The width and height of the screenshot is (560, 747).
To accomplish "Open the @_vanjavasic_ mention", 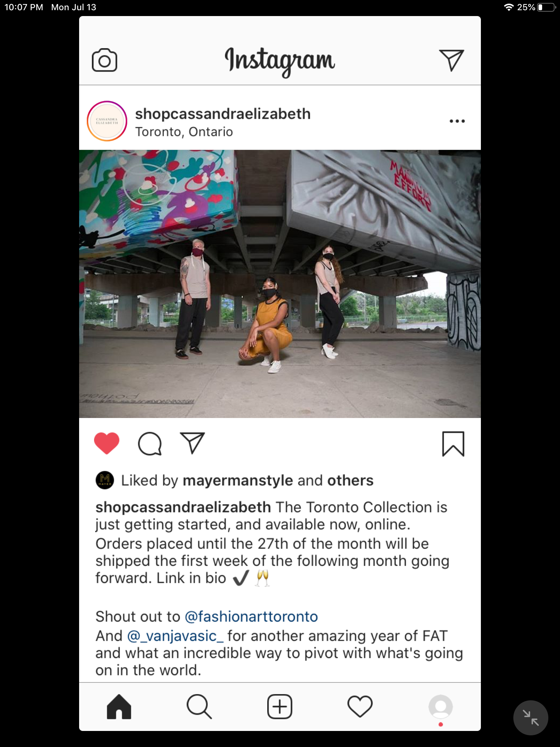I will pos(175,636).
